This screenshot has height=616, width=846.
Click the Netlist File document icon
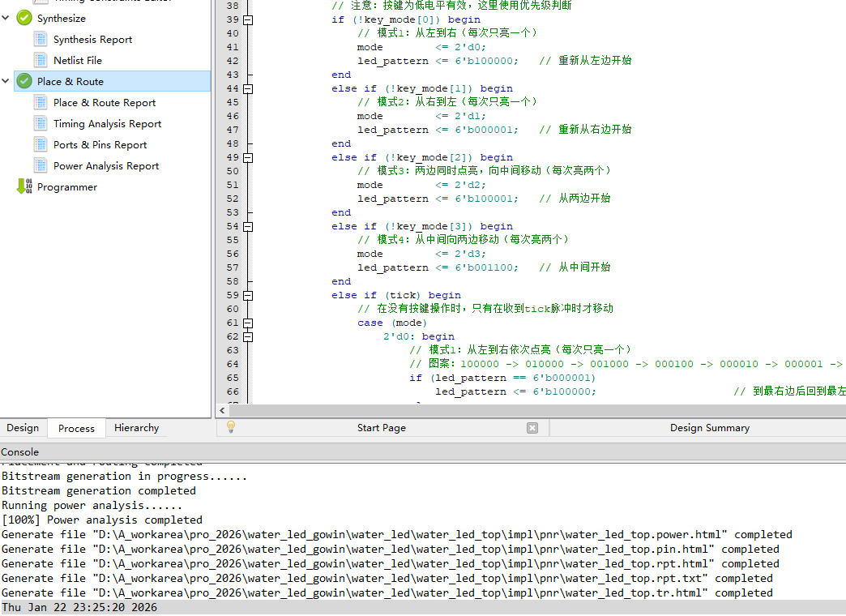coord(41,60)
